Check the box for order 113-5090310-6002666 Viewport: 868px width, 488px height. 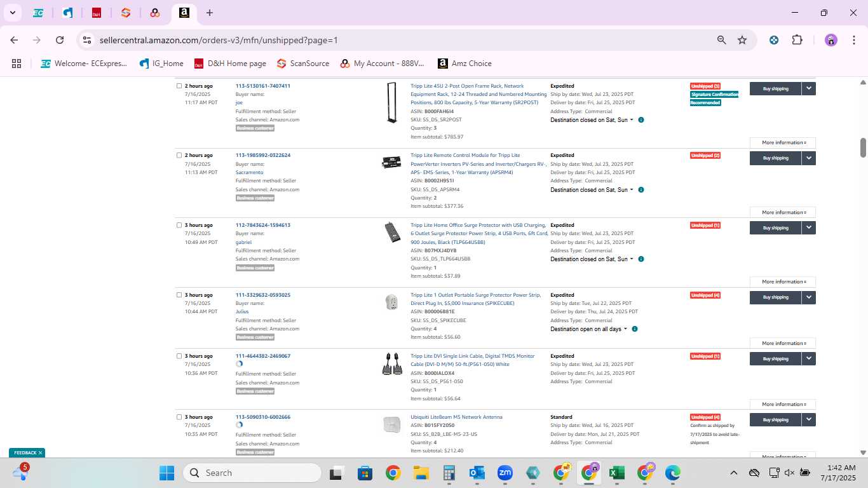click(179, 417)
